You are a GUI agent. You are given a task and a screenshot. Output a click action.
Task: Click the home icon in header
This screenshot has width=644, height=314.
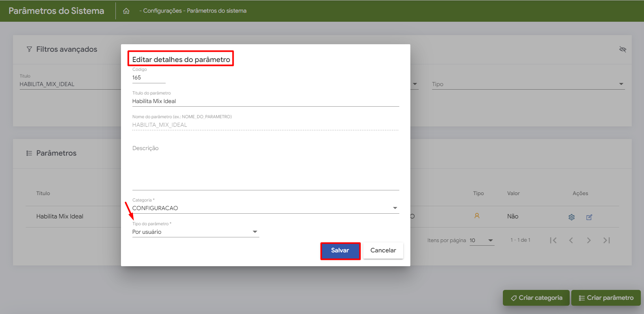126,11
